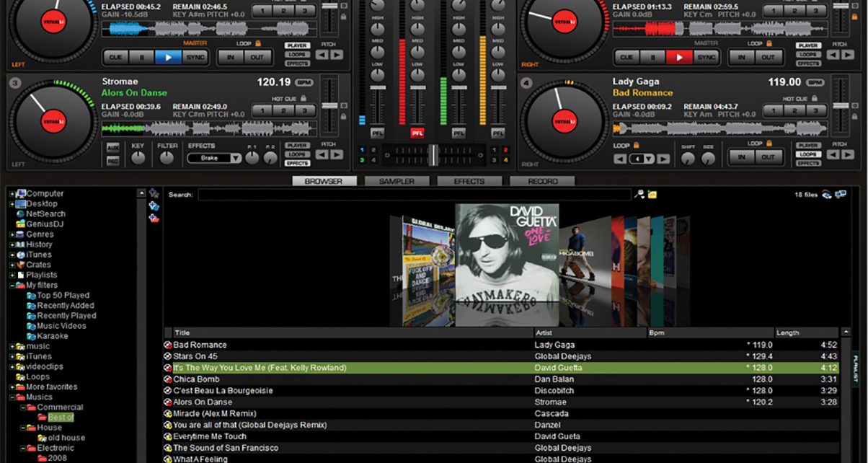Click the Top 50 Played folder icon
The height and width of the screenshot is (463, 868).
31,296
